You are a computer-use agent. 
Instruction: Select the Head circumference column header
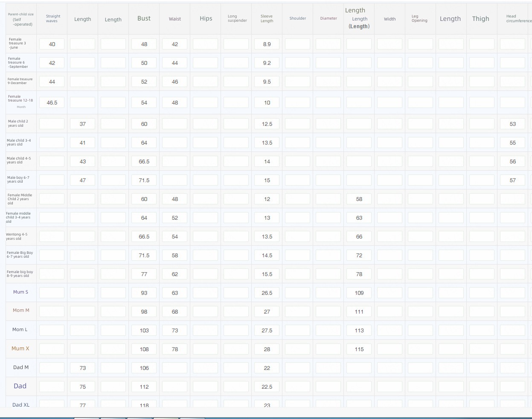pyautogui.click(x=519, y=18)
